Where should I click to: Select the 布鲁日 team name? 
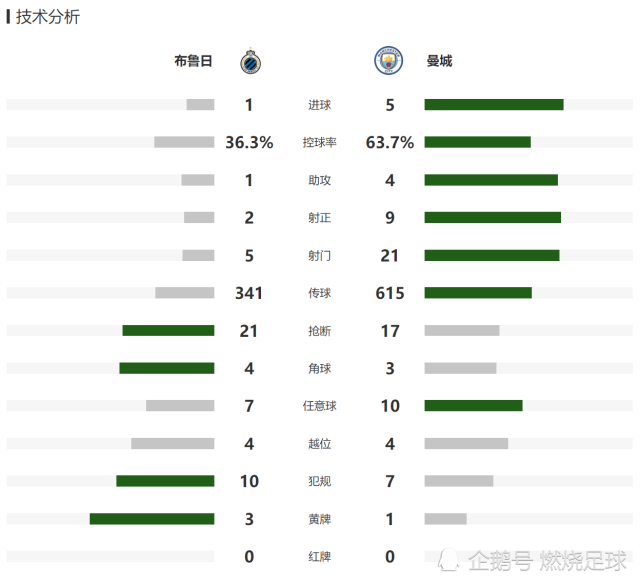(193, 61)
